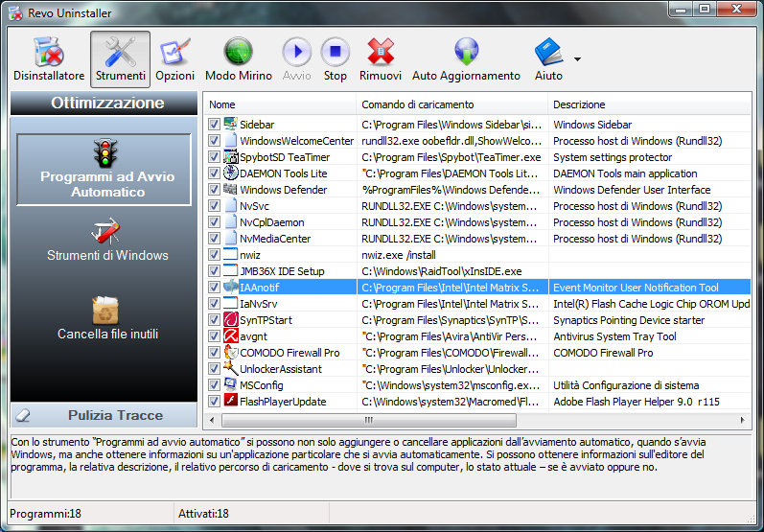Screen dimensions: 764x532
Task: Select the nwiz row name
Action: coord(250,255)
